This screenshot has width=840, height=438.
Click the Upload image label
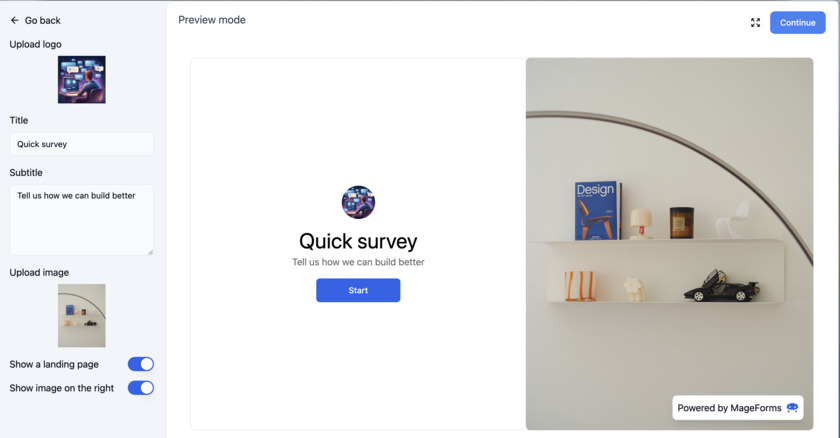(39, 273)
